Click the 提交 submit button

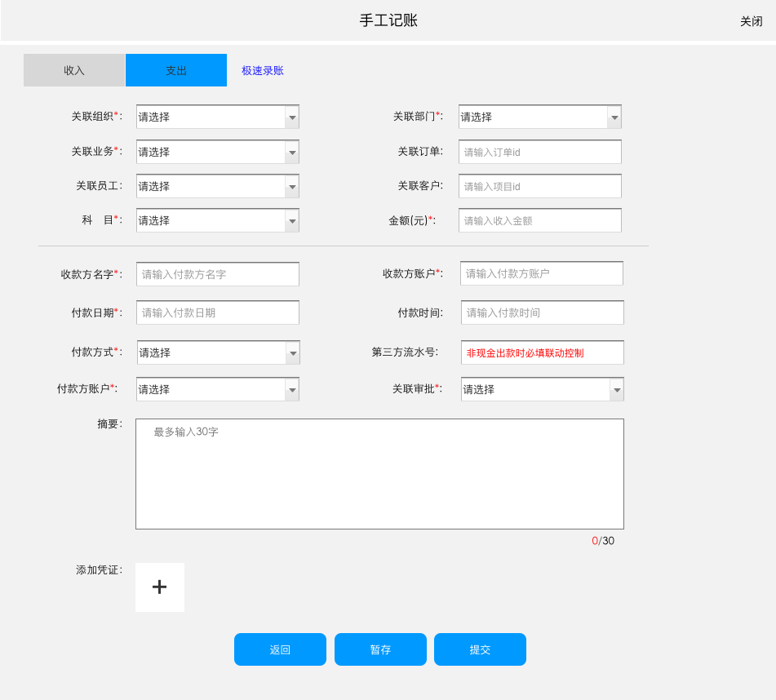pyautogui.click(x=480, y=649)
